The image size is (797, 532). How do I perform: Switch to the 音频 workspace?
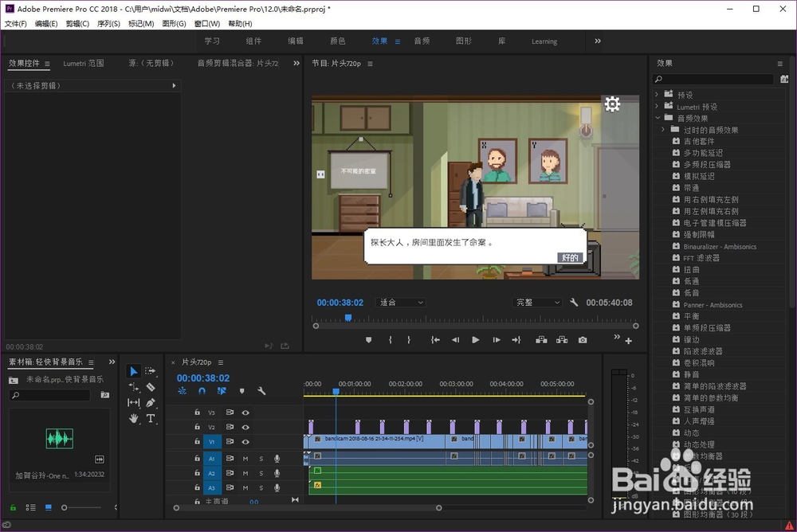(422, 41)
